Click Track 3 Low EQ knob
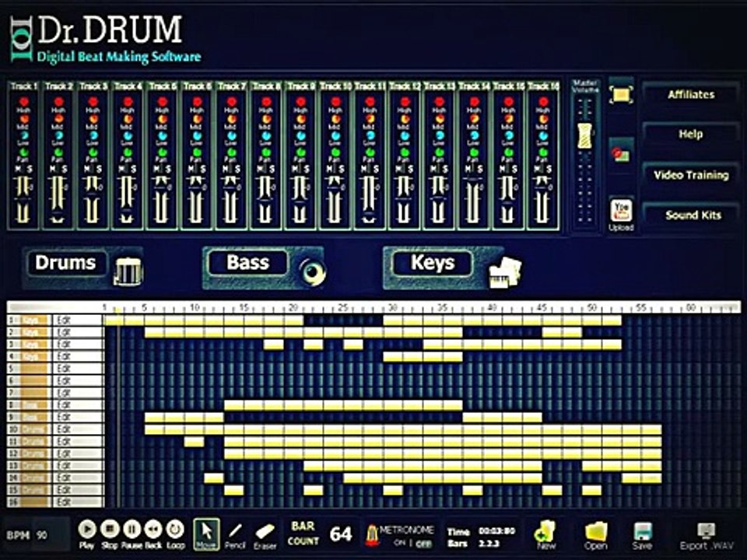 click(93, 135)
